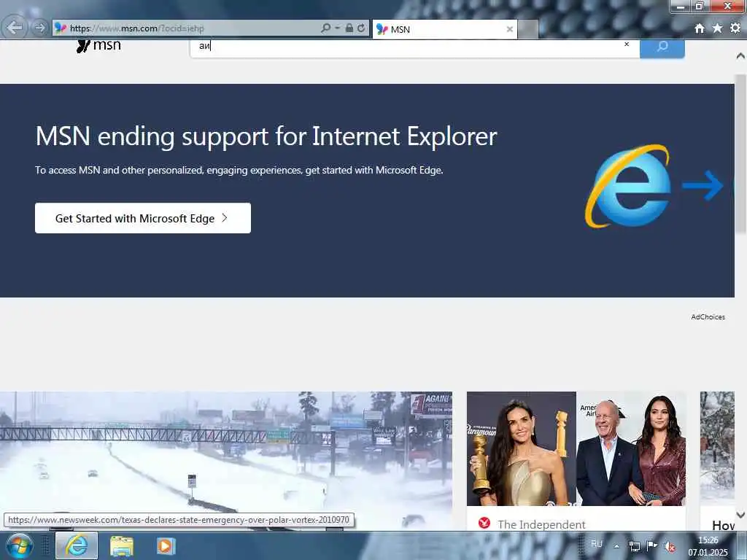Image resolution: width=747 pixels, height=560 pixels.
Task: Click the blue search magnifier button
Action: click(x=662, y=47)
